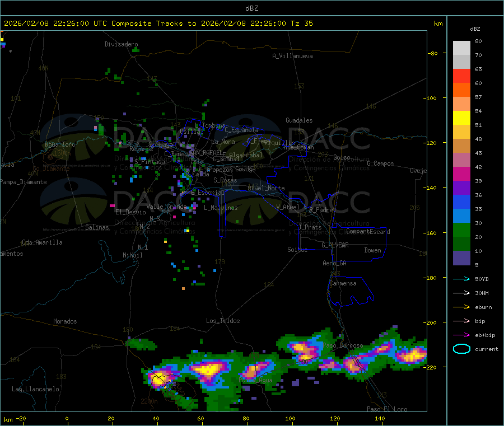Click the pink 42-45 dBZ legend swatch
The height and width of the screenshot is (426, 504).
[461, 160]
